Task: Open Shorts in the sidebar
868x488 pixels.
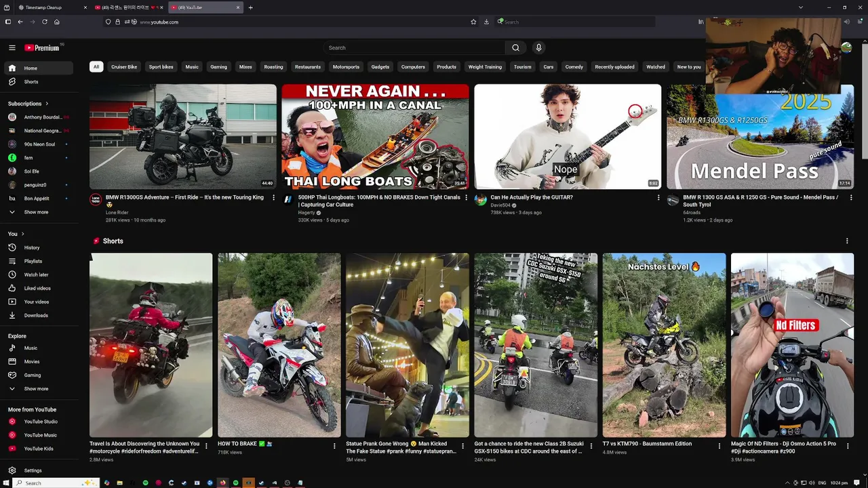Action: (x=38, y=81)
